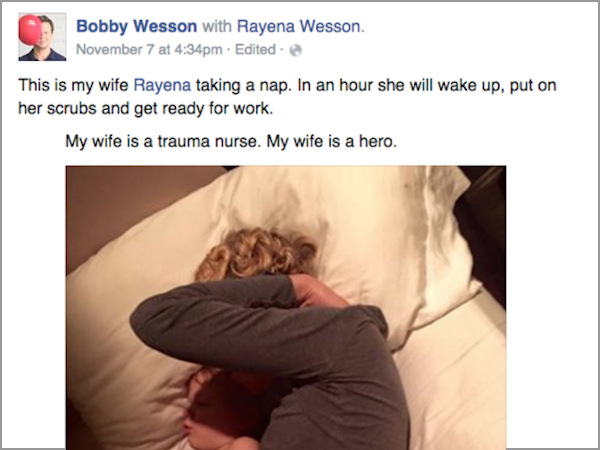
Task: Open the November 7 at 4:34pm timestamp
Action: [149, 50]
